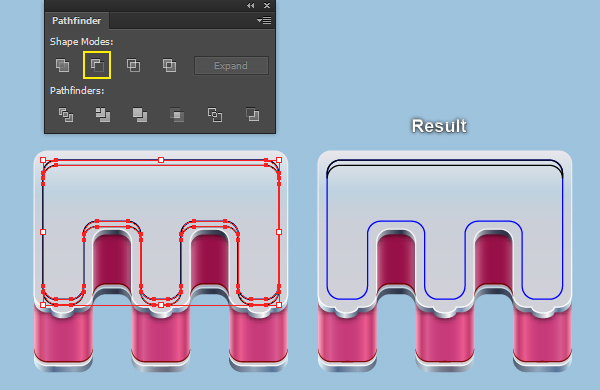Click the Unite shape mode icon
The height and width of the screenshot is (390, 600).
(62, 65)
